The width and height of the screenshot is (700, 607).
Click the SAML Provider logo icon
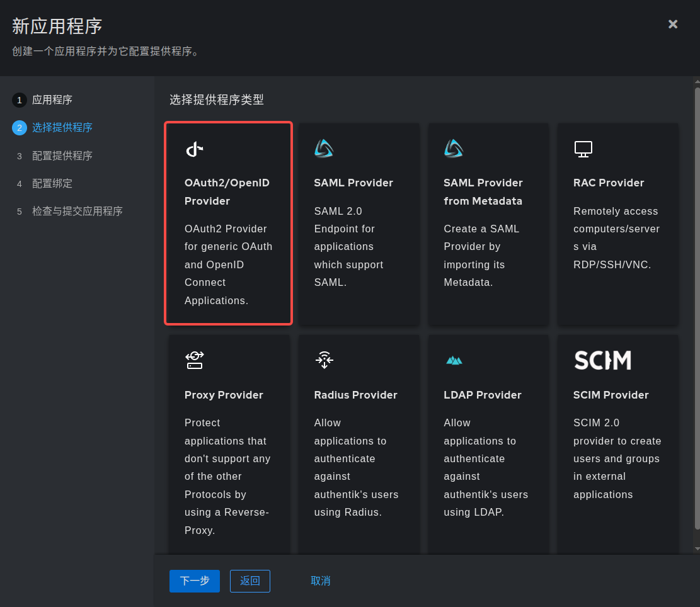(x=324, y=149)
